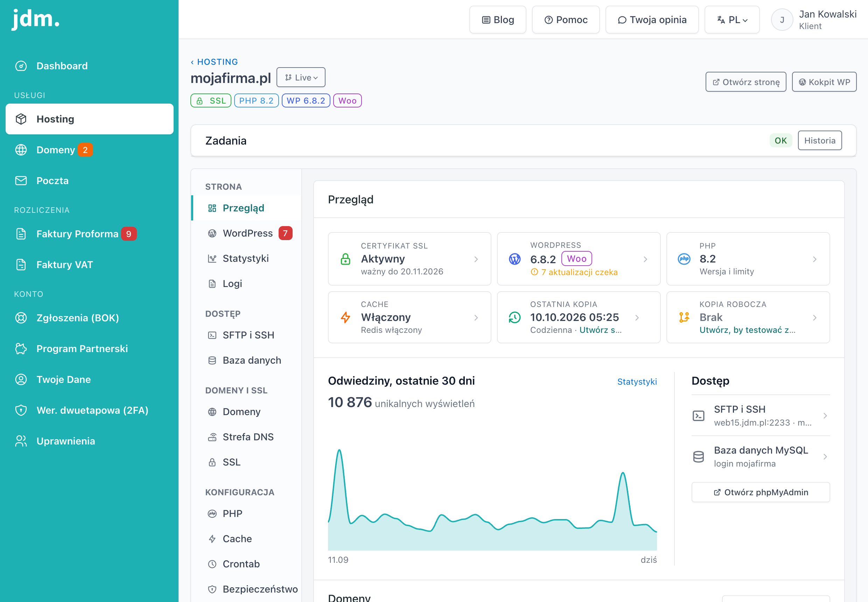868x602 pixels.
Task: Open the Logi side tab
Action: 247,283
